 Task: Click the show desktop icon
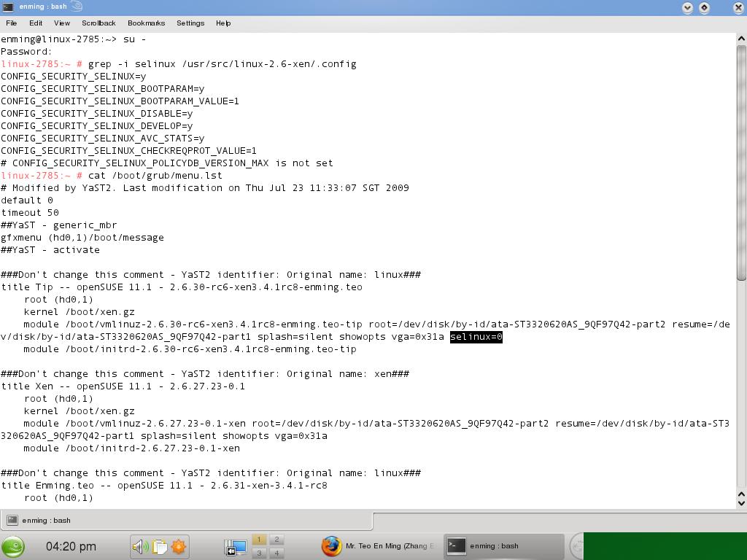pos(236,547)
